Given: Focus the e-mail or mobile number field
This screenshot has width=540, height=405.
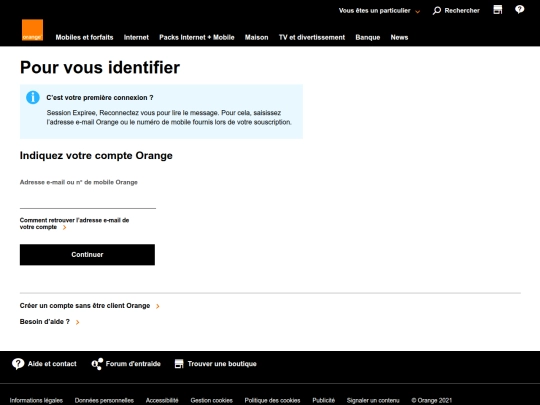Looking at the screenshot, I should tap(88, 200).
